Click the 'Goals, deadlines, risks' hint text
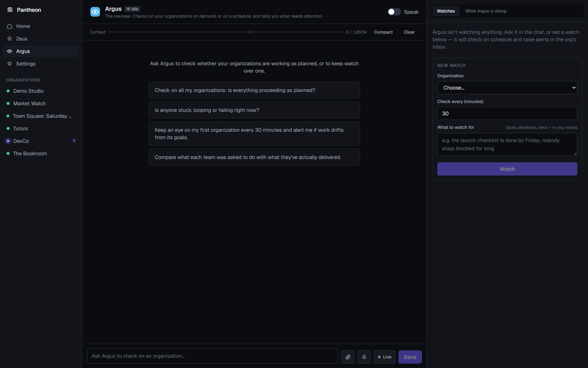Viewport: 588px width, 368px height. point(541,128)
